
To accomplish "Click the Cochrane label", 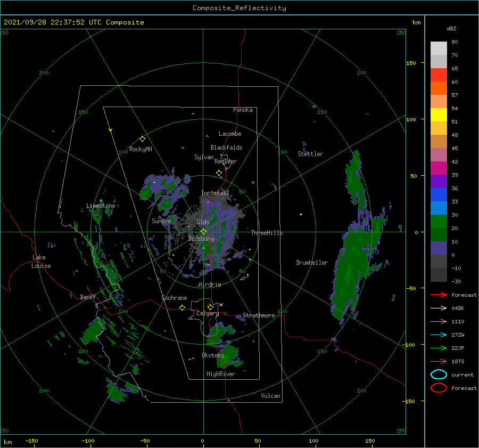I will tap(174, 298).
